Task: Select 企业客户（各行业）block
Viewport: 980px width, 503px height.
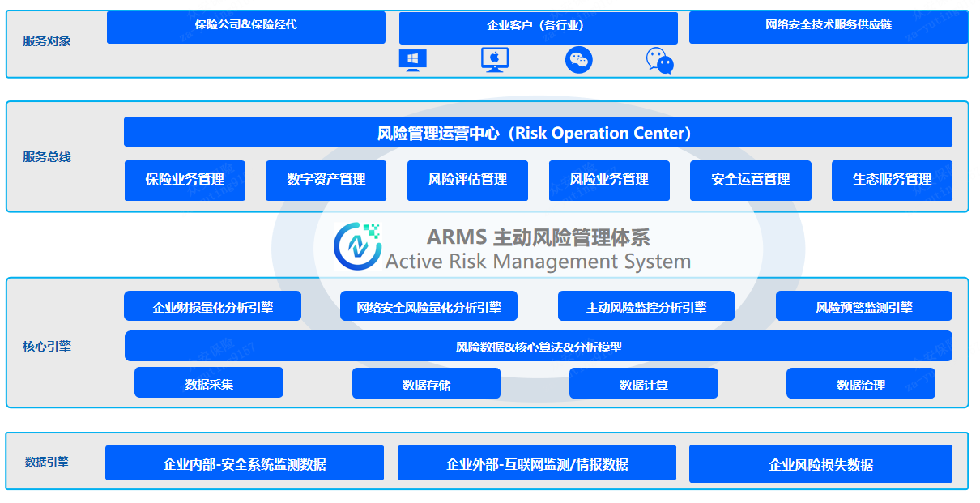Action: click(539, 28)
